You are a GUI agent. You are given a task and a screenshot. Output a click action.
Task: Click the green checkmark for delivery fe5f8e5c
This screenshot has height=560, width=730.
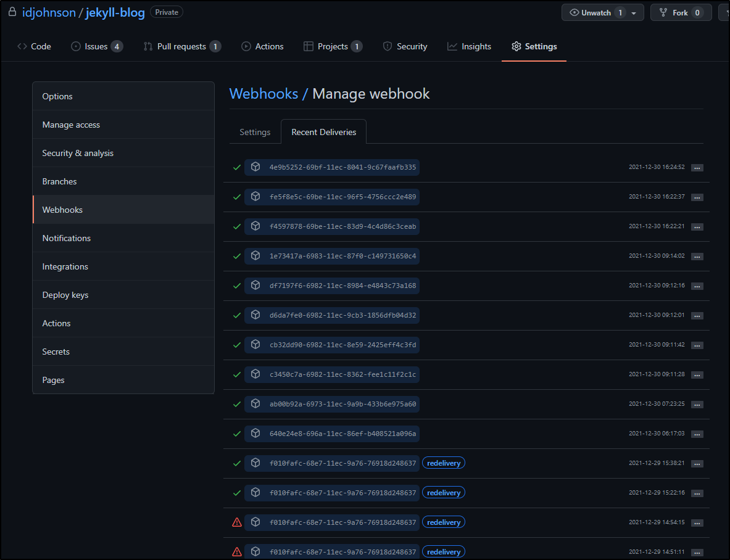coord(237,197)
